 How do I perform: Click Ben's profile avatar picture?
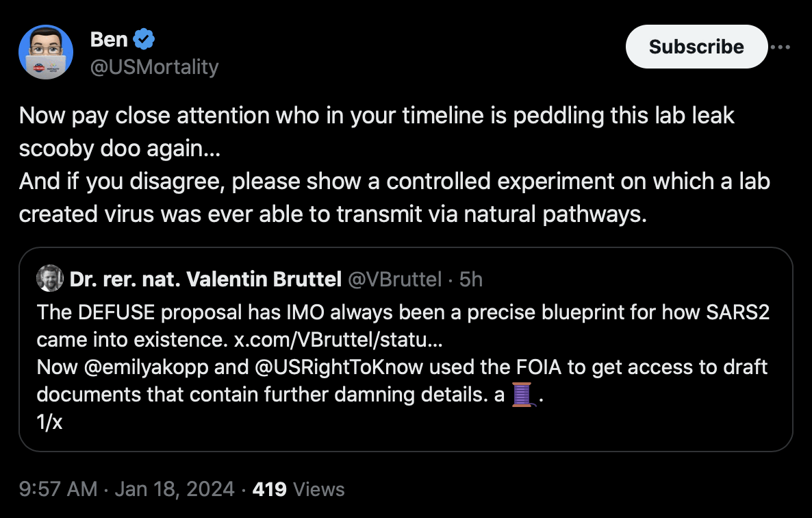(x=46, y=52)
